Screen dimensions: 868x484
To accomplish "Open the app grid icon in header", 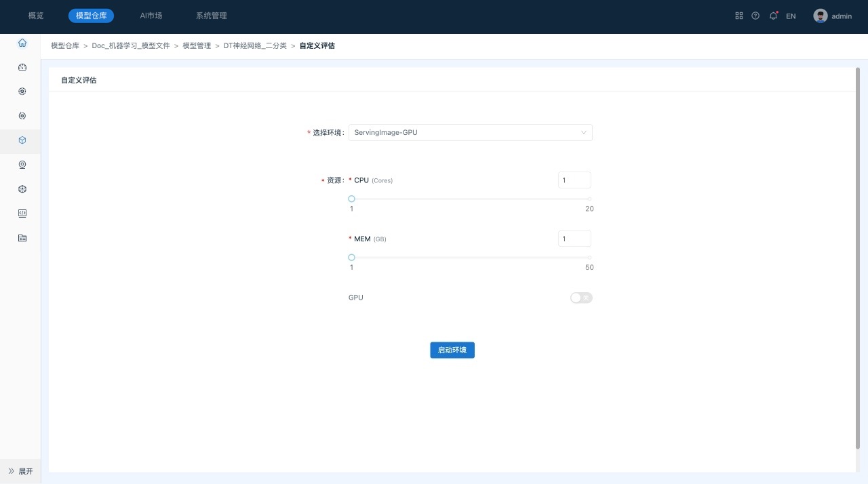I will (x=739, y=16).
